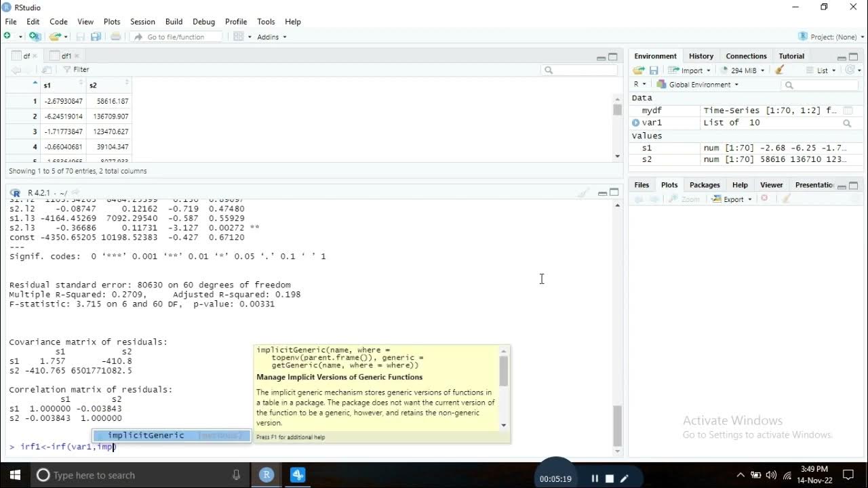
Task: Click the Create a project icon
Action: pyautogui.click(x=35, y=37)
